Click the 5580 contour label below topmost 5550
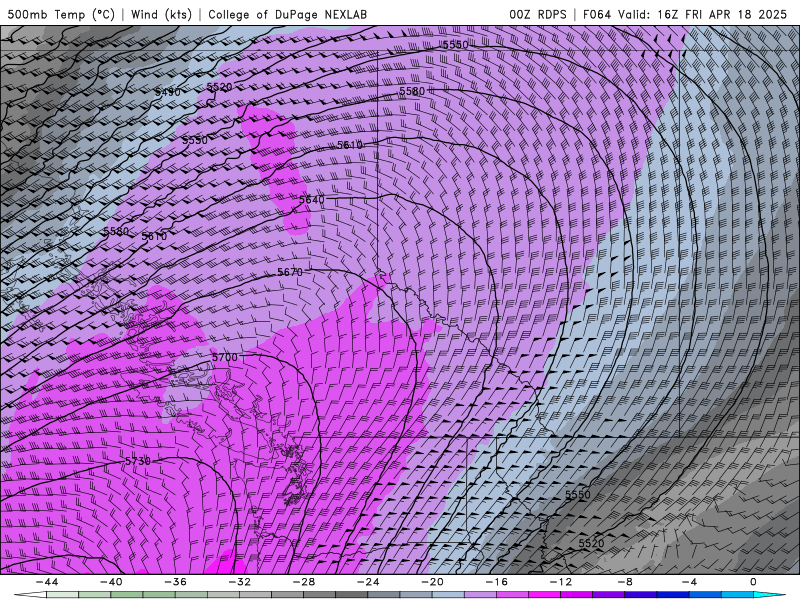This screenshot has width=800, height=600. 412,91
